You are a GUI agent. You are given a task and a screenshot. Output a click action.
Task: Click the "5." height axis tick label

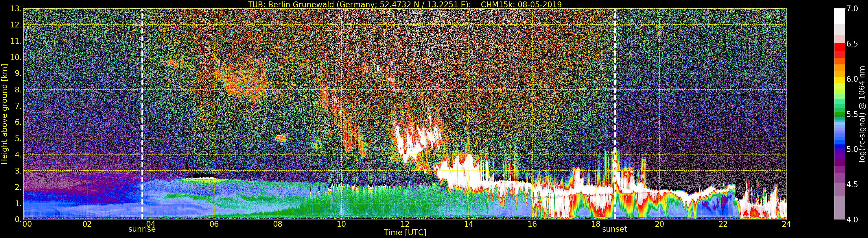point(18,138)
